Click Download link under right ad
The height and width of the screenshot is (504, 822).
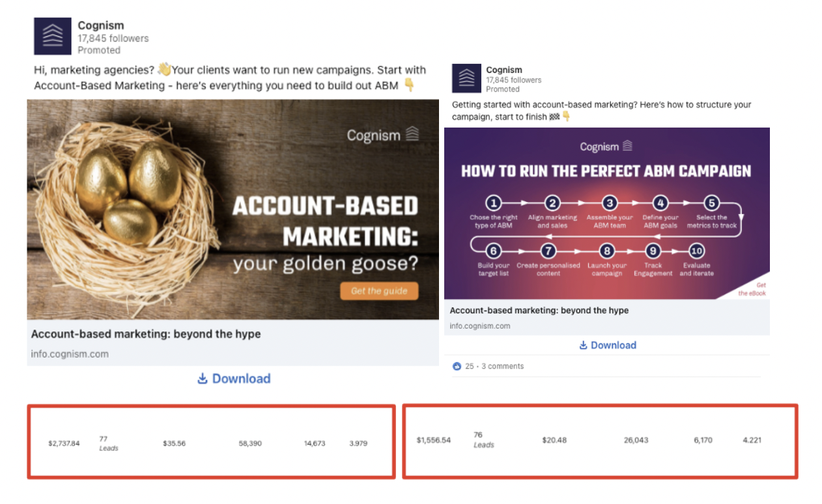[613, 345]
